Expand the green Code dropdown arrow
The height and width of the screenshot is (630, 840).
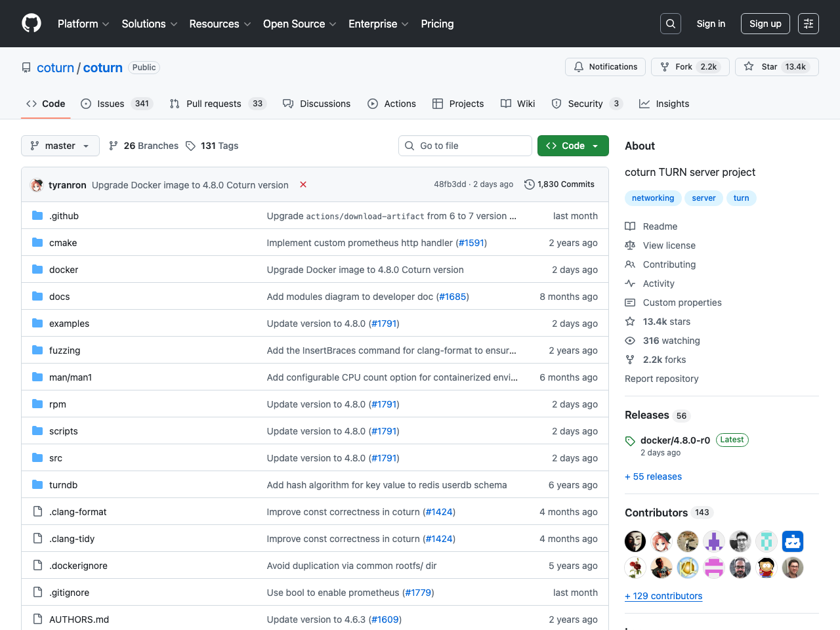(x=595, y=145)
